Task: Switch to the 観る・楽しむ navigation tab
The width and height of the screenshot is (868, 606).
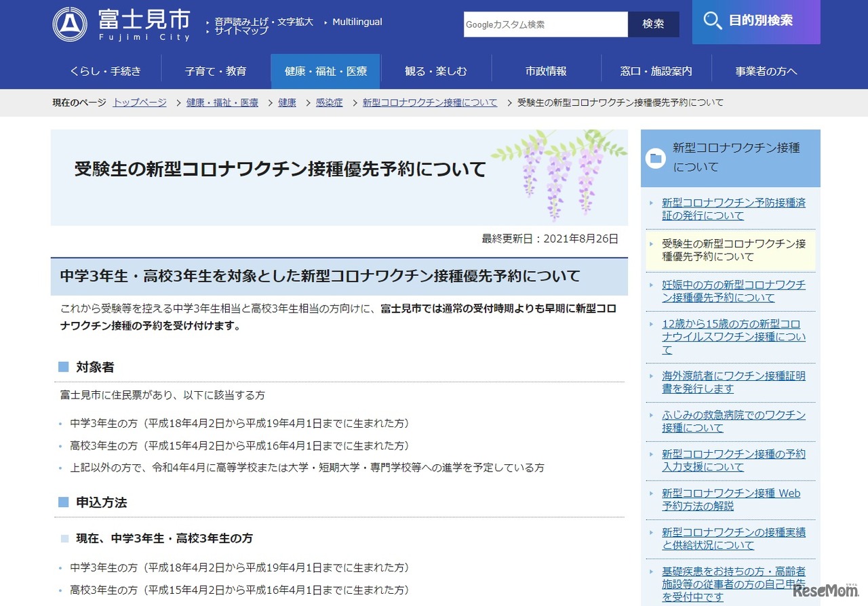Action: tap(435, 70)
